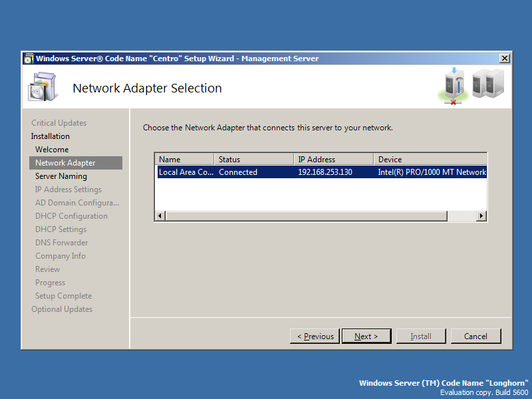Close the Centro Setup Wizard window
Image resolution: width=532 pixels, height=399 pixels.
[x=505, y=59]
